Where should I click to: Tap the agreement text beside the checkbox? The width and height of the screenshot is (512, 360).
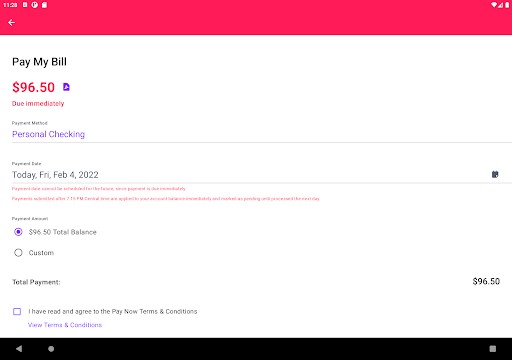tap(113, 312)
